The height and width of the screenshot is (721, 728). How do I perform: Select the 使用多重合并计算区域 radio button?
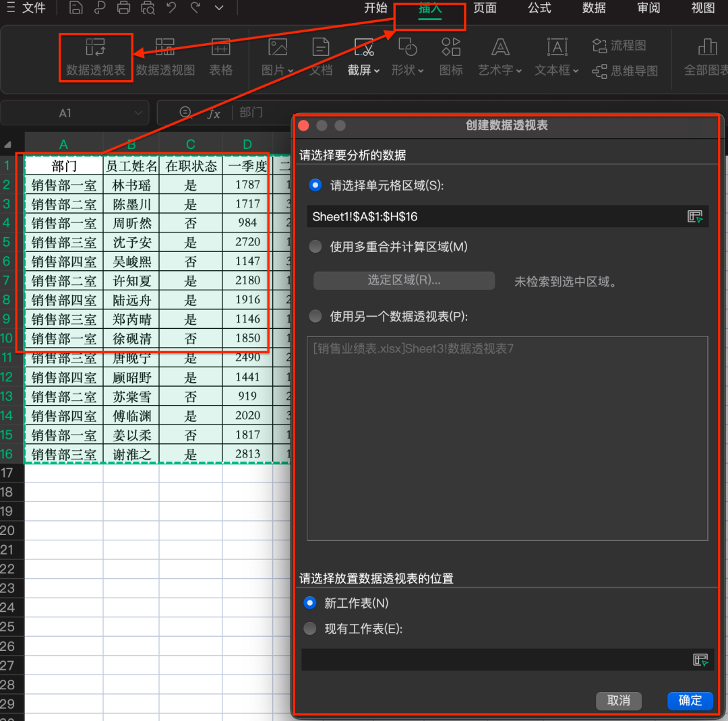coord(315,246)
